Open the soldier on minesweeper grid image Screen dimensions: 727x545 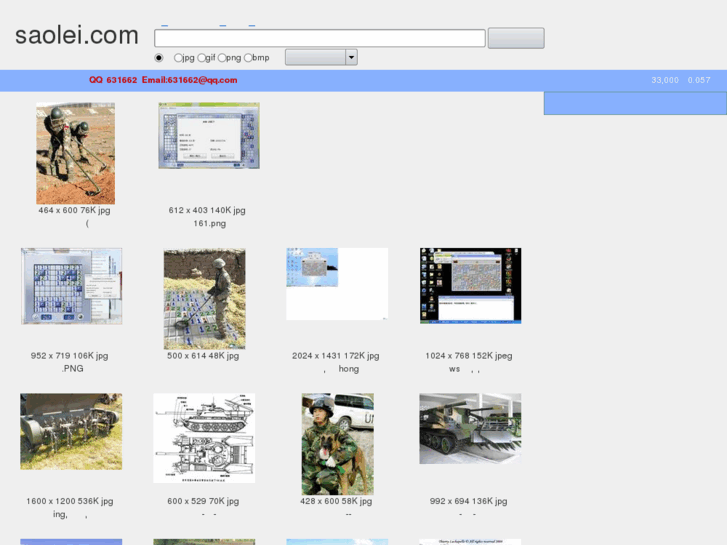click(204, 299)
